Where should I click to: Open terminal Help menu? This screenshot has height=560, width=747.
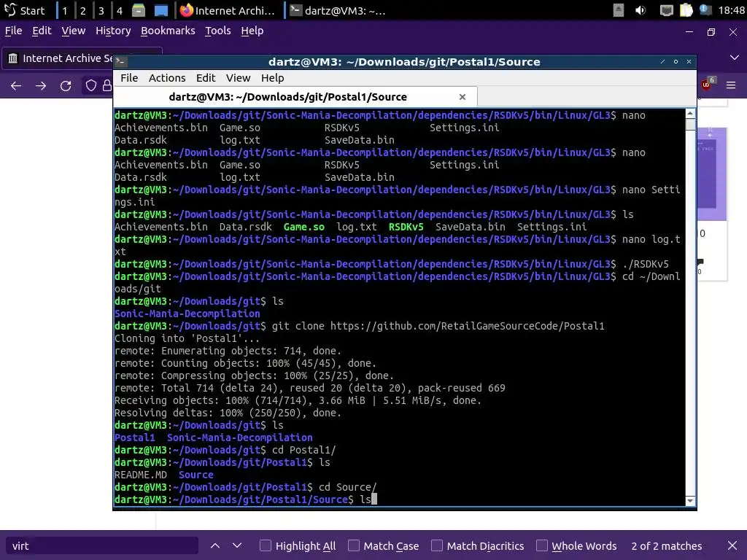pos(272,77)
